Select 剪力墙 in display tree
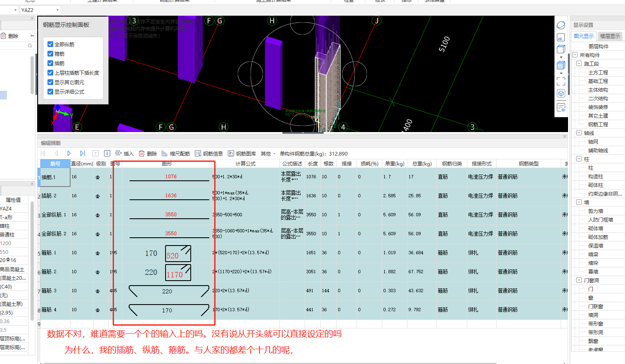Screen dimensions: 625x364 pos(596,211)
